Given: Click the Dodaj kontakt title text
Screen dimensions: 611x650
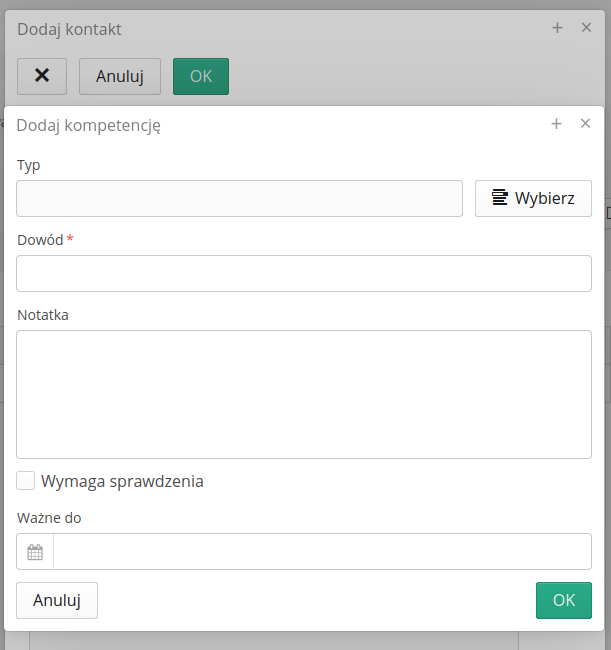Looking at the screenshot, I should point(69,30).
